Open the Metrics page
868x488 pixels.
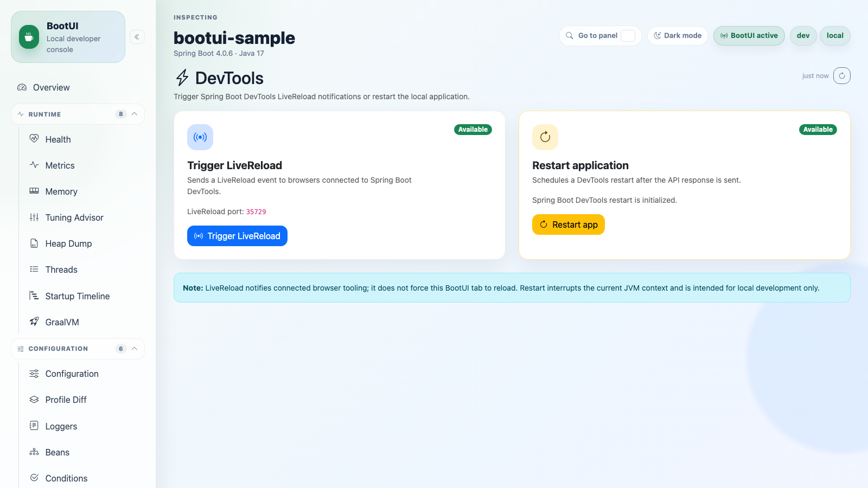point(84,165)
